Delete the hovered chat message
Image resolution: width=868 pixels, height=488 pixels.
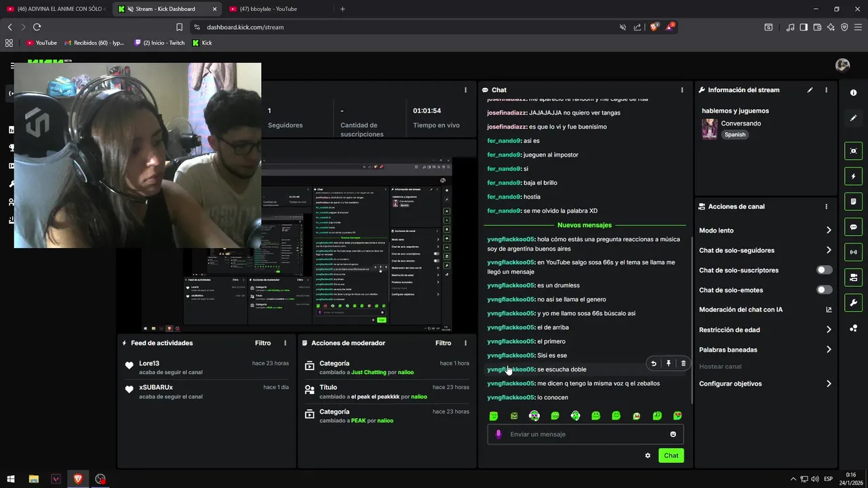coord(683,363)
